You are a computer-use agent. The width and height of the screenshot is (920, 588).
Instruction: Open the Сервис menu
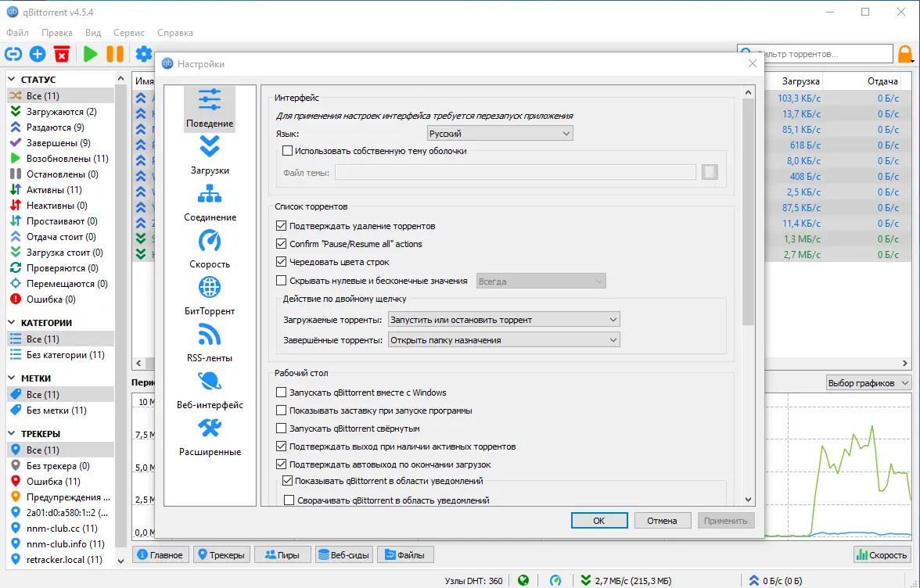click(129, 33)
